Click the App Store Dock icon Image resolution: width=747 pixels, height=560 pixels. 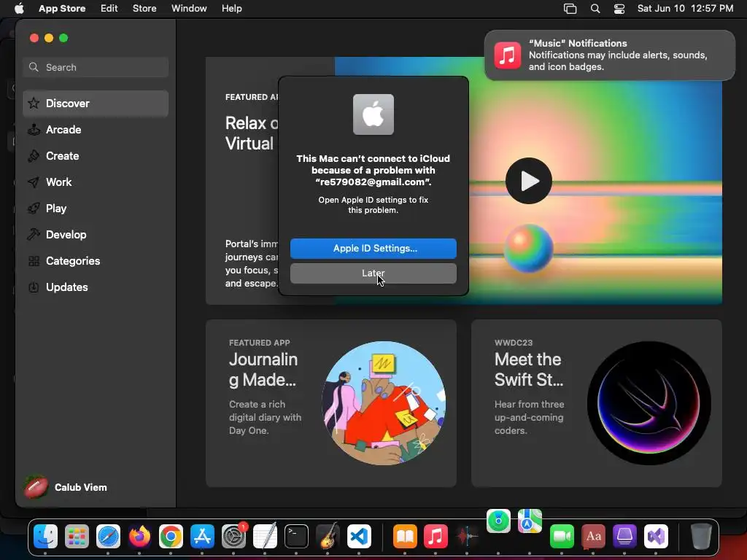point(202,536)
